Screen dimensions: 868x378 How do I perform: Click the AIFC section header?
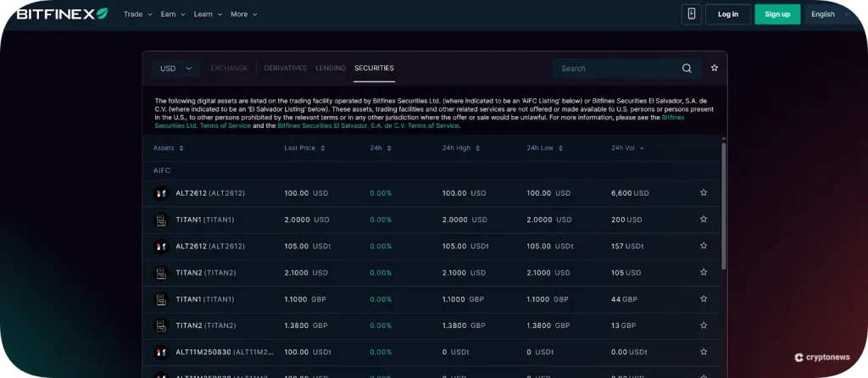coord(162,170)
